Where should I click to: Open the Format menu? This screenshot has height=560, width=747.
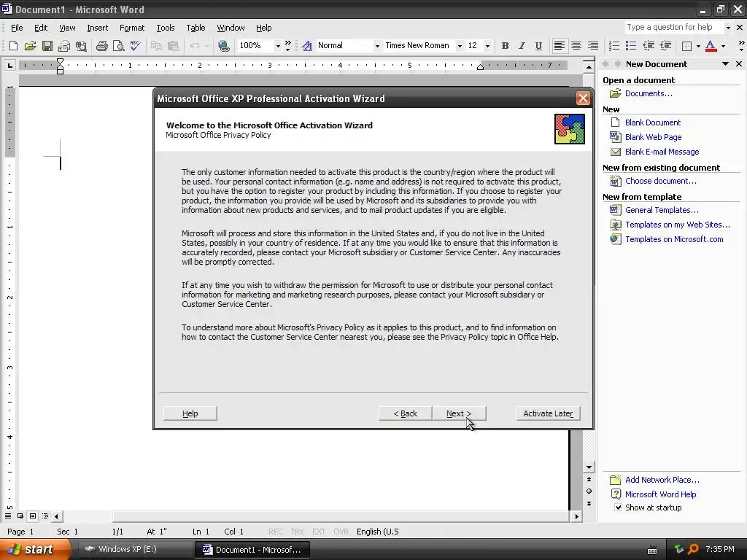(132, 28)
